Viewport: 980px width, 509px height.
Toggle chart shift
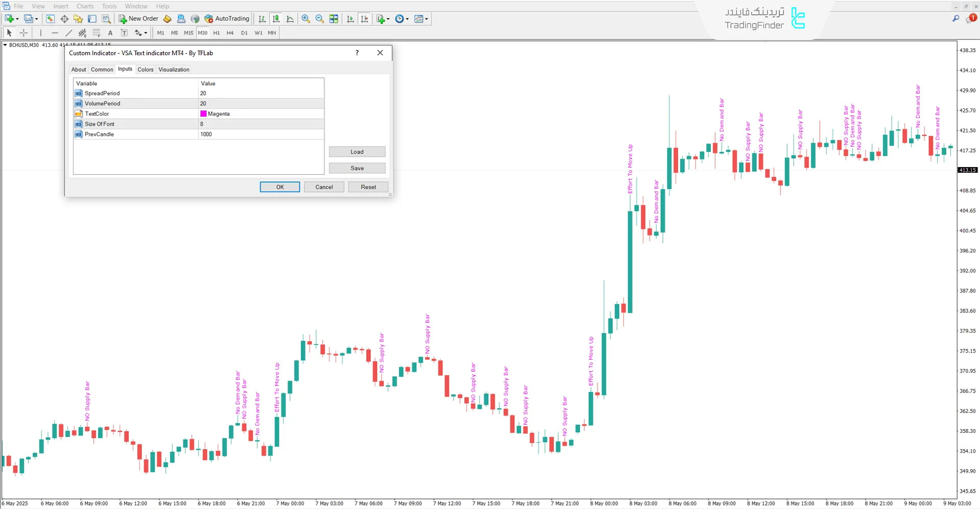coord(365,19)
